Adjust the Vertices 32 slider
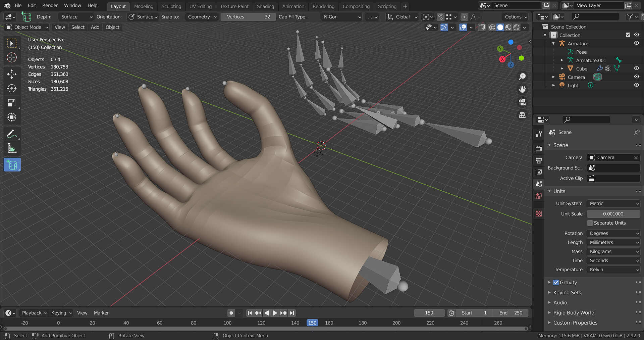The image size is (644, 340). coord(248,17)
